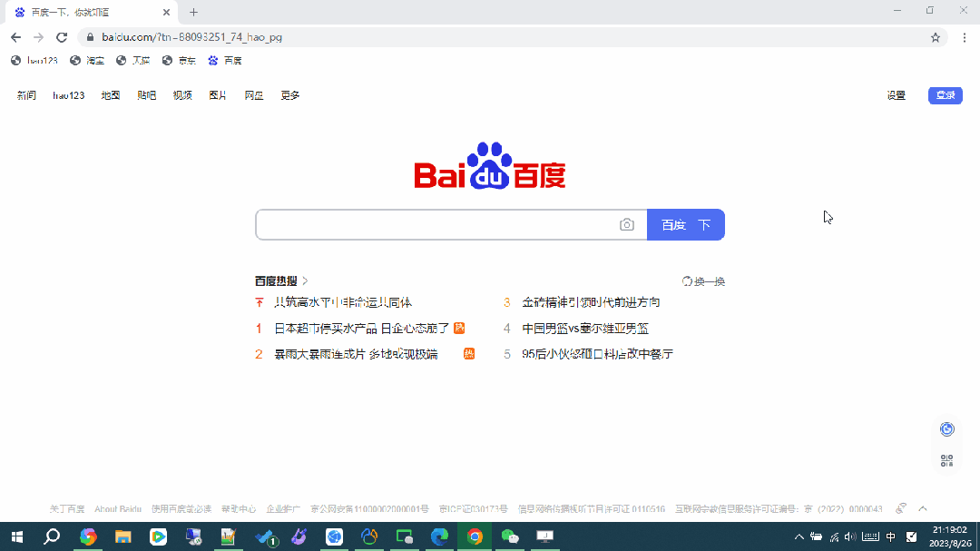
Task: Open WeChat from taskbar
Action: 510,536
